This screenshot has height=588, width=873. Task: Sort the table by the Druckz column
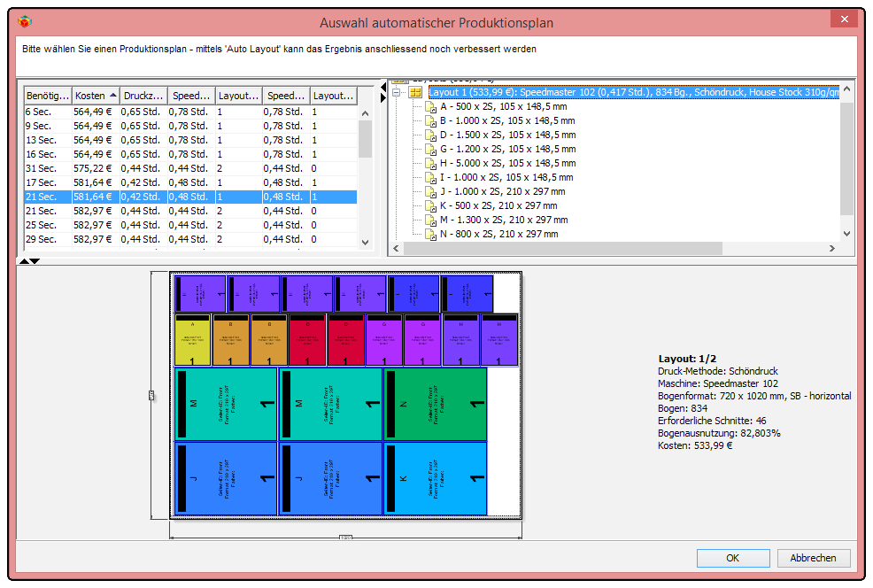coord(142,95)
